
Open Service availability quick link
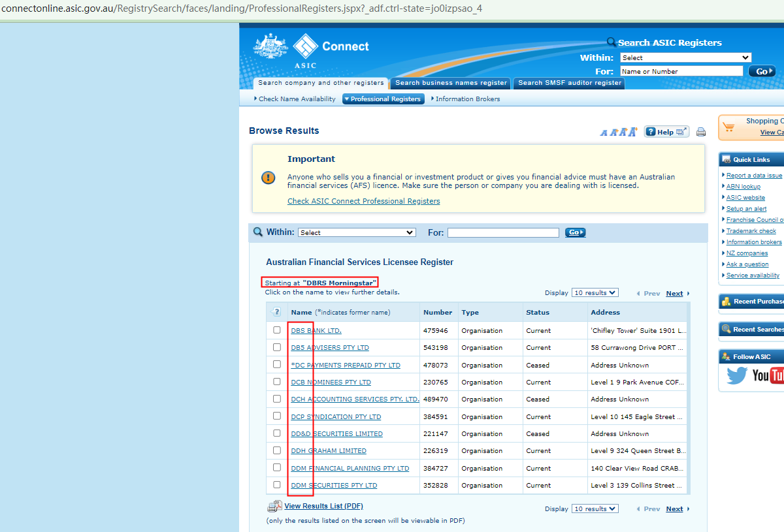(x=753, y=275)
